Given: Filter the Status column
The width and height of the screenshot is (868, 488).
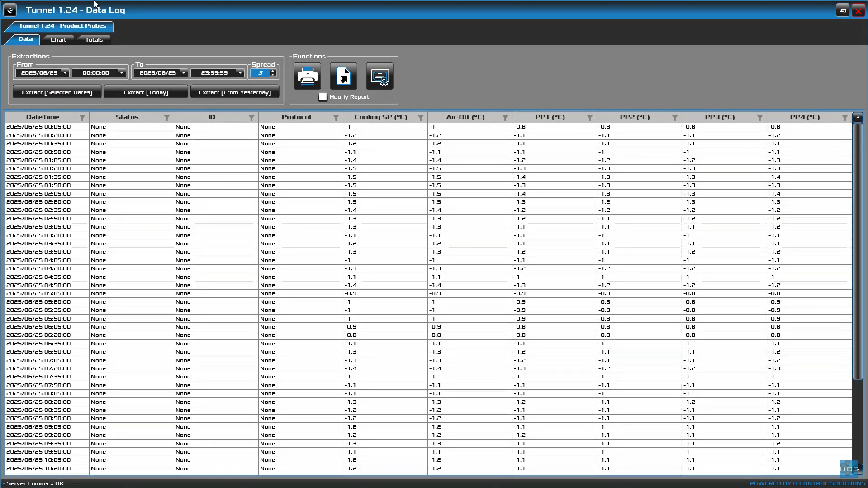Looking at the screenshot, I should tap(167, 117).
